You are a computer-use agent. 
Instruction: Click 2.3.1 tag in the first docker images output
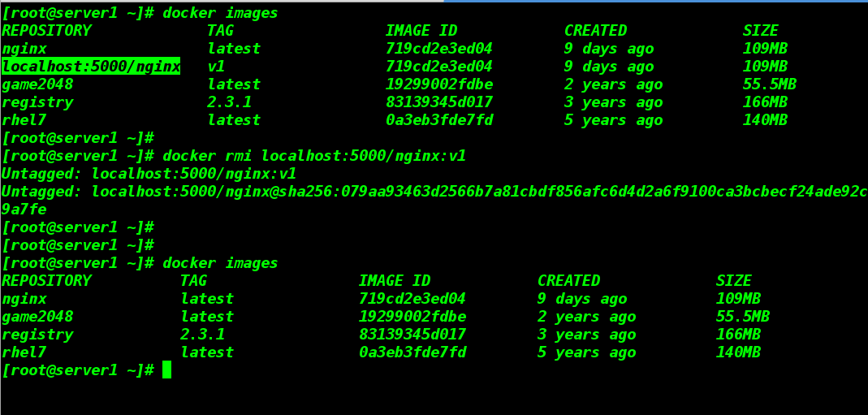[x=229, y=102]
